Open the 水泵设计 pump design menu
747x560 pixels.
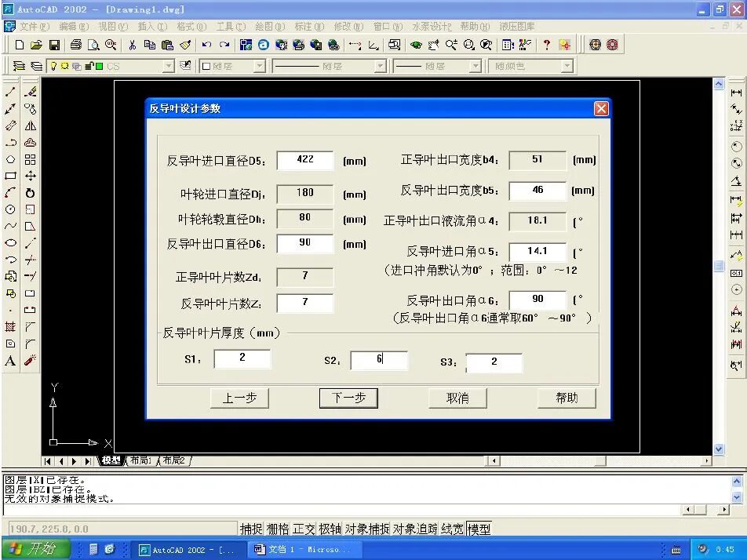[x=432, y=26]
